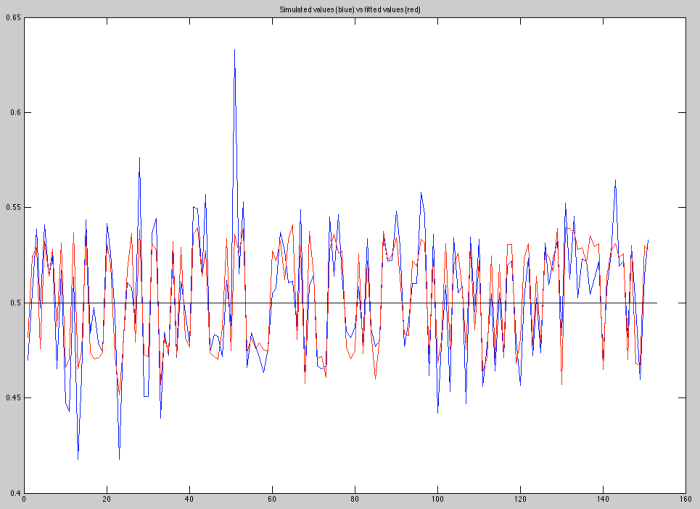Click the x-axis tick label 160

685,500
